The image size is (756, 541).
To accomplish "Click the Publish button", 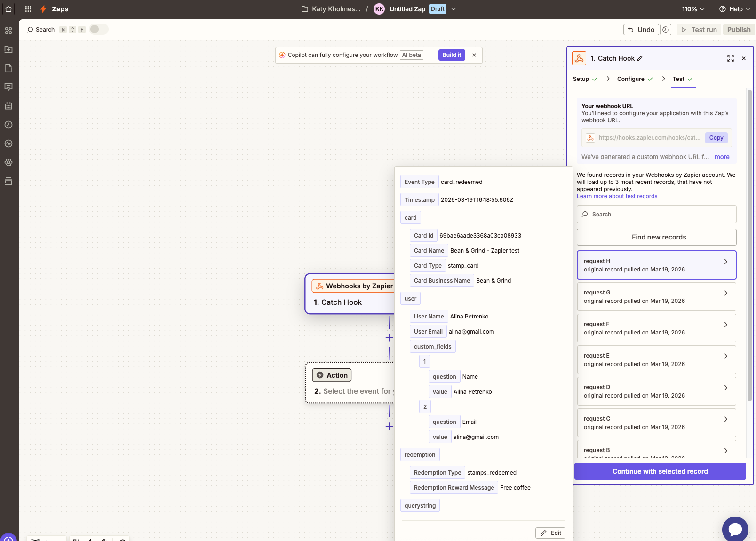I will click(739, 30).
